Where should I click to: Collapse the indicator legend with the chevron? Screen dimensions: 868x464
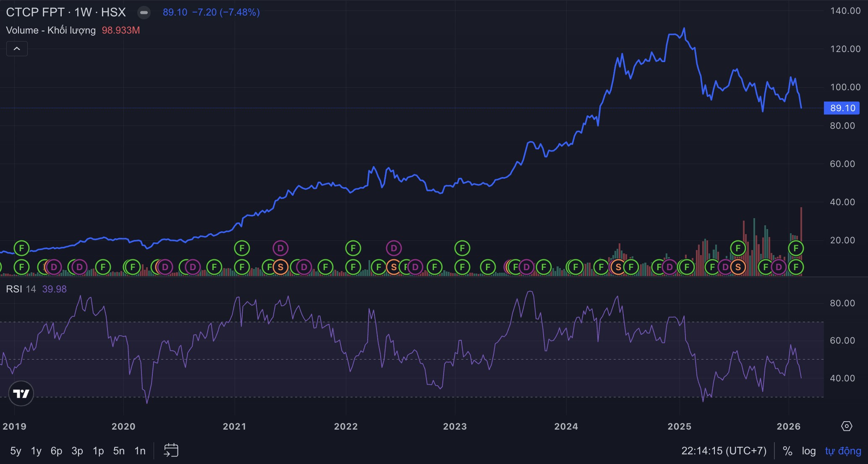coord(17,49)
